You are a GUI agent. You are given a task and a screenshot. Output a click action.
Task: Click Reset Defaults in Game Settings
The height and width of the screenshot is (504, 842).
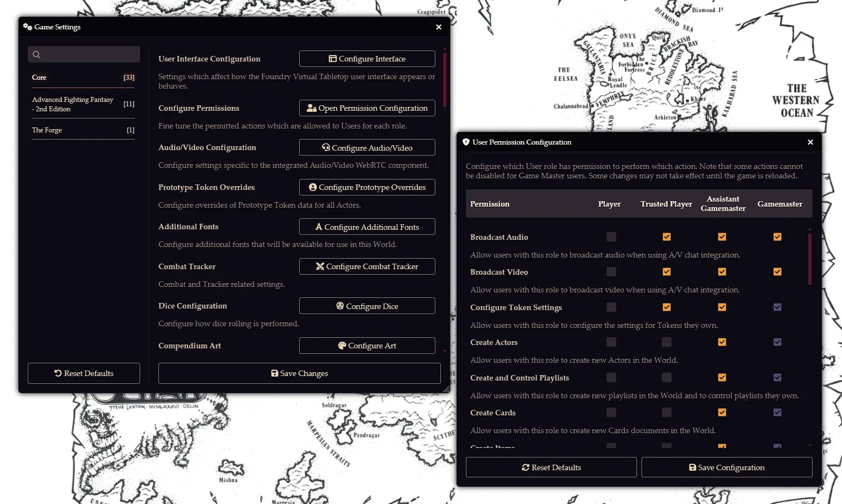[84, 373]
